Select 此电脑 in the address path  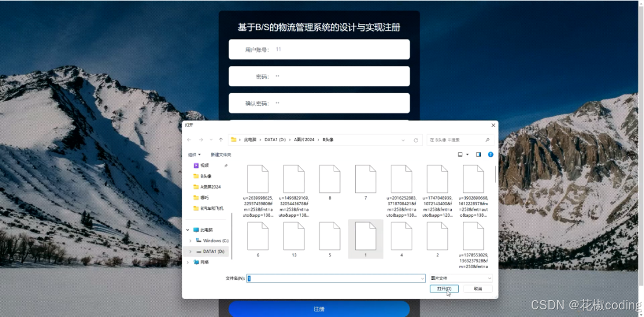tap(250, 140)
